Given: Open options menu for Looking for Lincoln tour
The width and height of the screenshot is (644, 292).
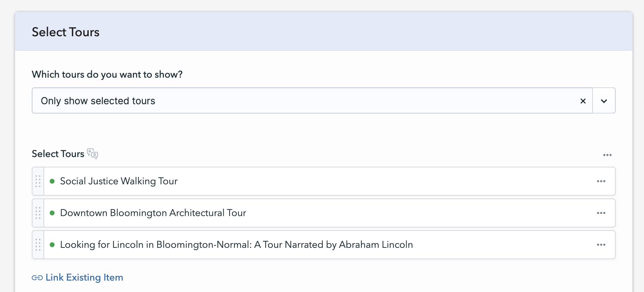Looking at the screenshot, I should (x=601, y=245).
